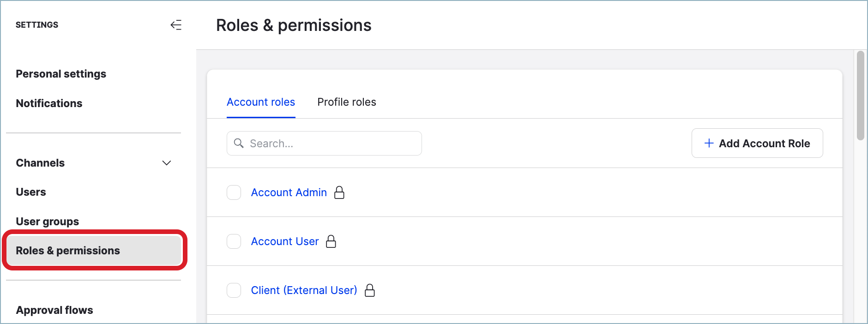Open the Account Admin role
Image resolution: width=868 pixels, height=324 pixels.
point(289,192)
